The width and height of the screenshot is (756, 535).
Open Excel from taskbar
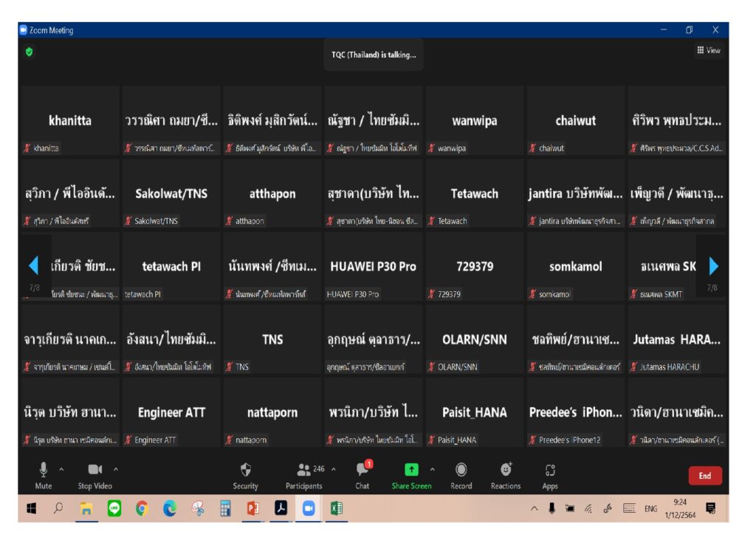tap(337, 508)
